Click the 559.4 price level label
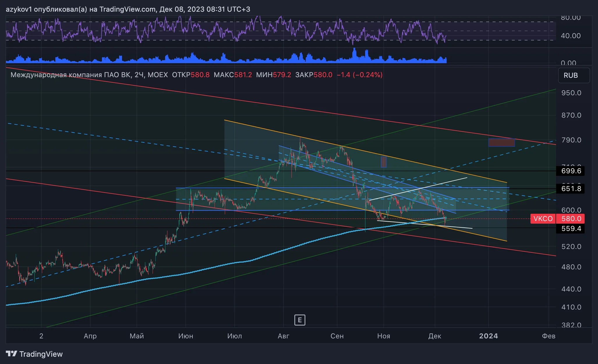Viewport: 598px width, 364px height. [x=571, y=229]
